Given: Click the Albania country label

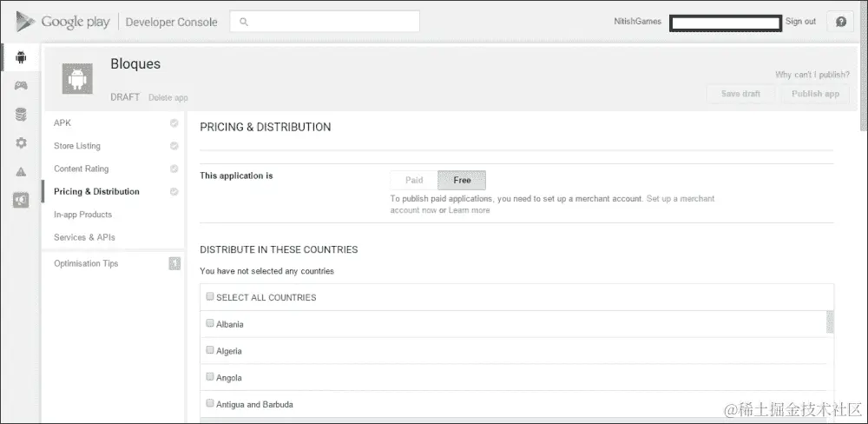Looking at the screenshot, I should pyautogui.click(x=230, y=324).
